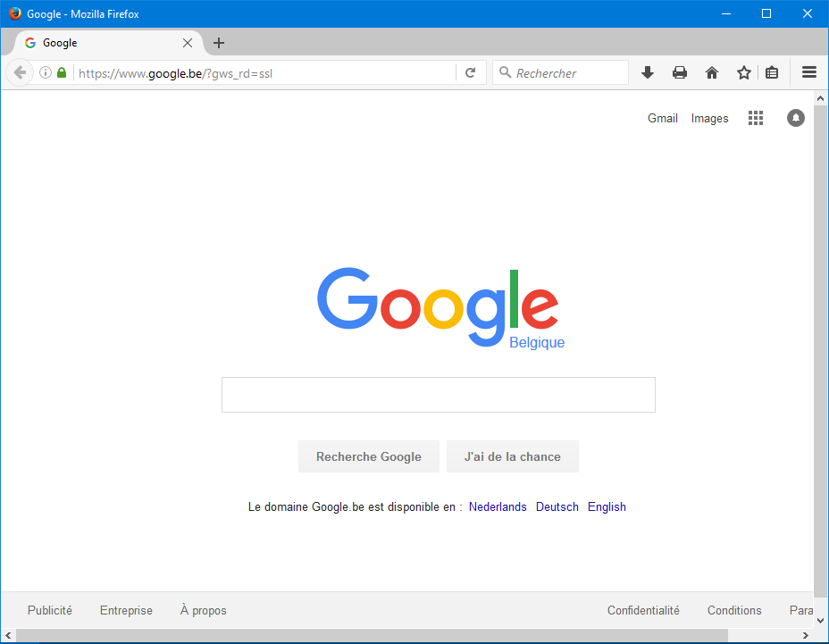
Task: Click the URL address bar
Action: click(264, 73)
